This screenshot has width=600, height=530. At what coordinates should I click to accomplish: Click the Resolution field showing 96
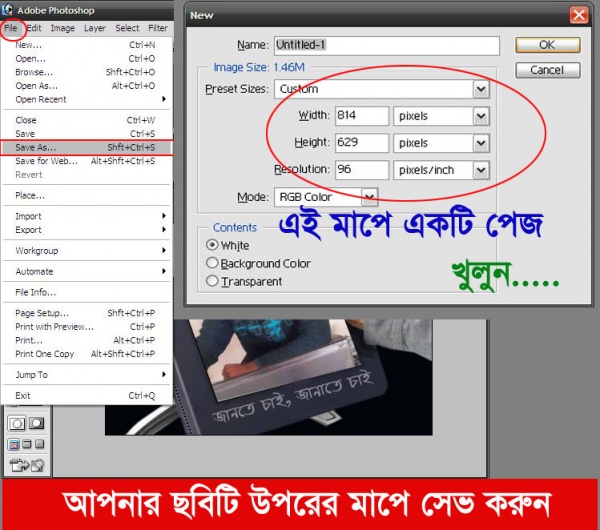[x=362, y=170]
